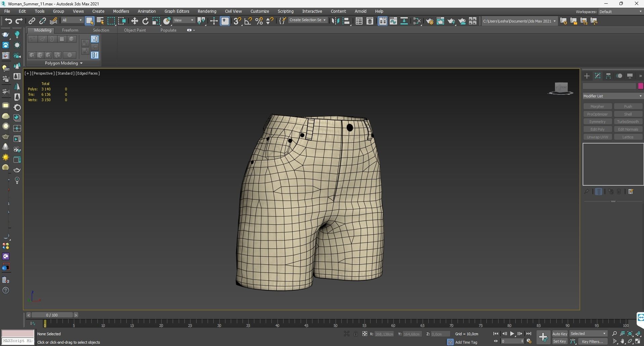This screenshot has height=346, width=644.
Task: Switch to the Hierarchy command panel
Action: [x=608, y=76]
